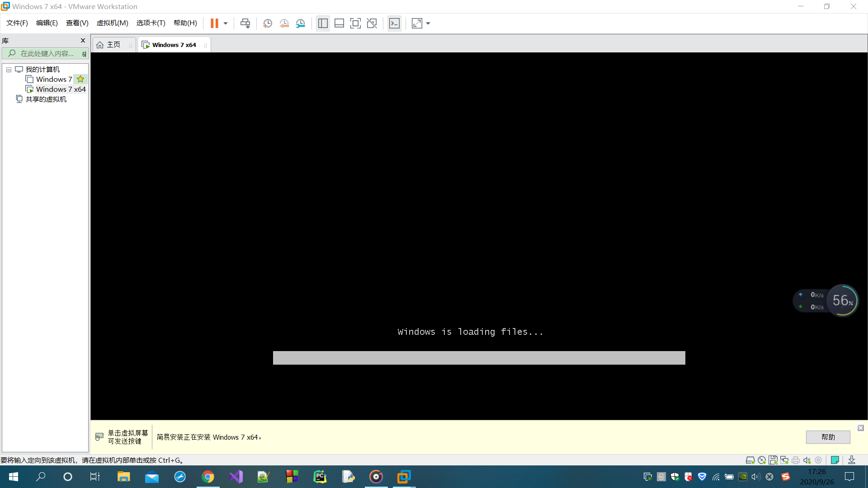868x488 pixels.
Task: Click the 帮助 button
Action: click(828, 437)
